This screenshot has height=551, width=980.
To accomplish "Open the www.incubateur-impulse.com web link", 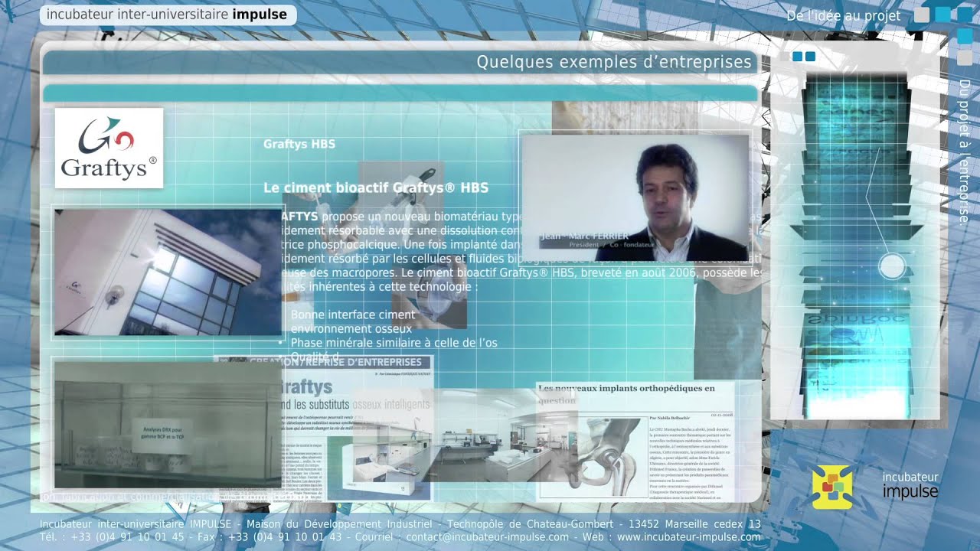I will 688,537.
